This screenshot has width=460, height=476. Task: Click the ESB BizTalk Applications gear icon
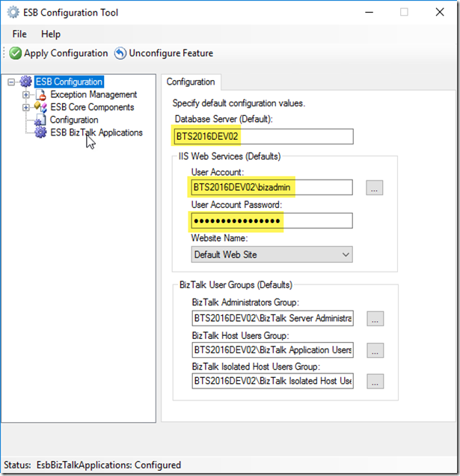tap(40, 132)
